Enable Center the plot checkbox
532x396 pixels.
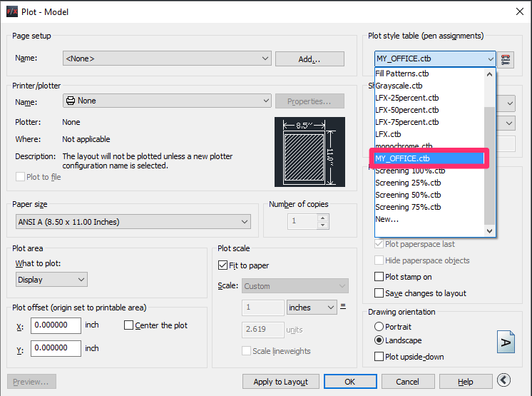pos(128,325)
